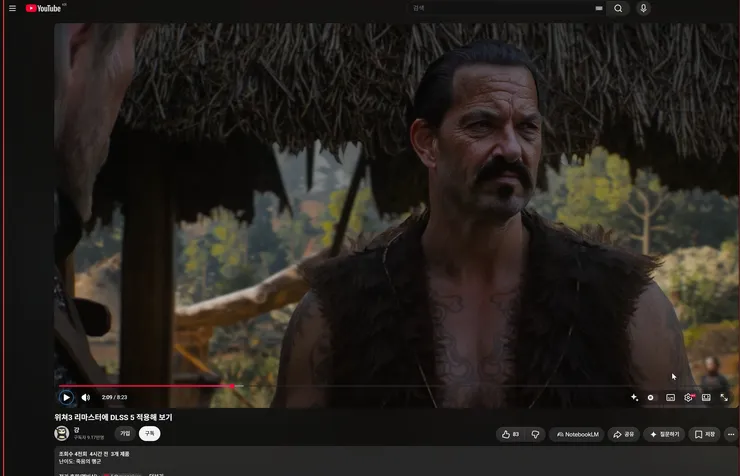The height and width of the screenshot is (476, 740).
Task: Enter fullscreen mode
Action: click(x=724, y=398)
